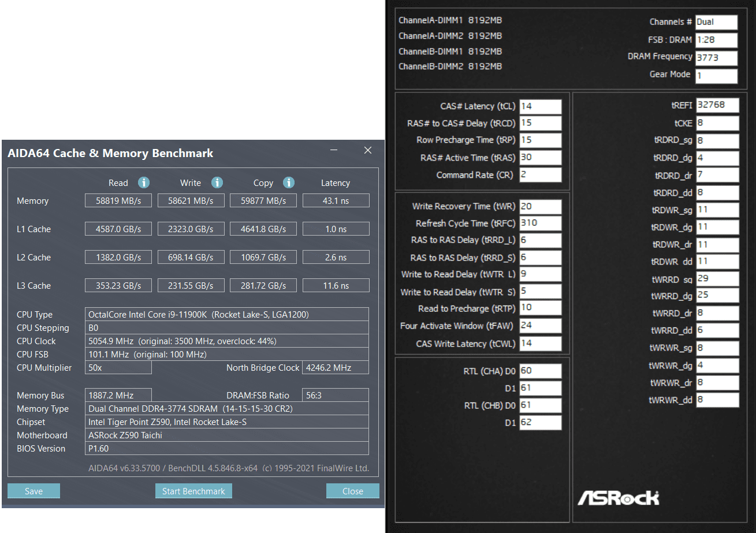Click the RTL (CHB) D0 field
The width and height of the screenshot is (756, 533).
pos(540,405)
